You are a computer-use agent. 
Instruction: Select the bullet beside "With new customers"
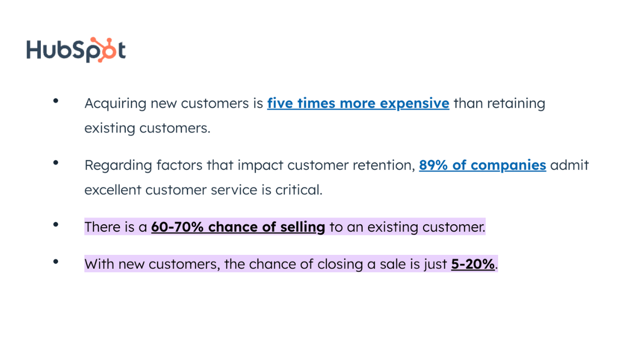coord(56,261)
